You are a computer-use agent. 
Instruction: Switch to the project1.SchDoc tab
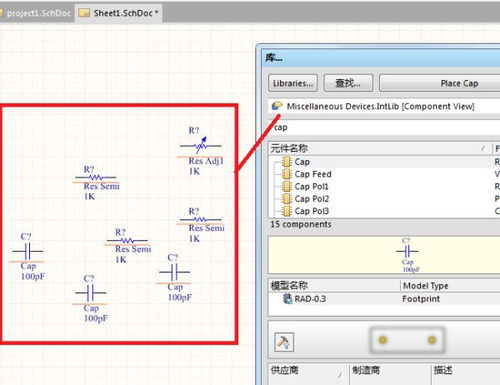[x=36, y=13]
